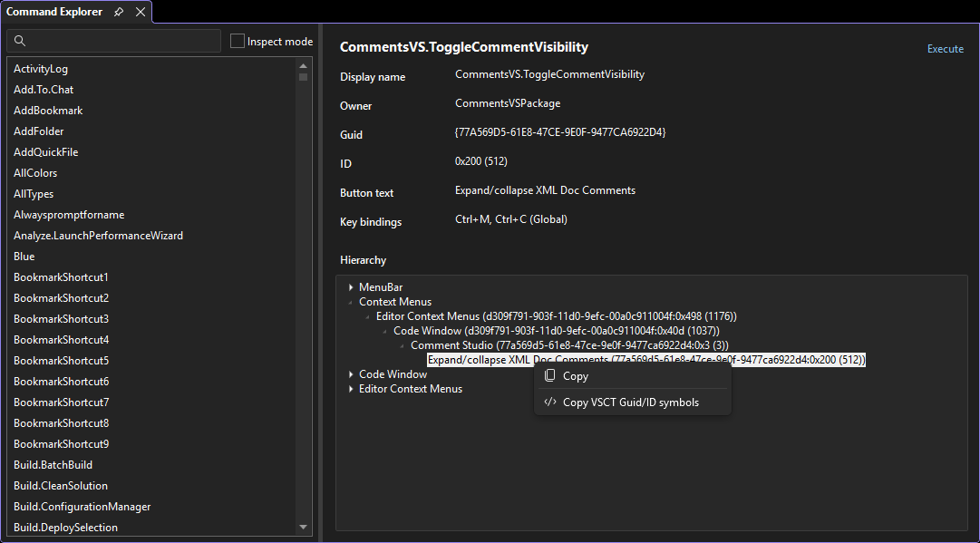980x543 pixels.
Task: Select Build.BatchBuild in command list
Action: point(53,465)
